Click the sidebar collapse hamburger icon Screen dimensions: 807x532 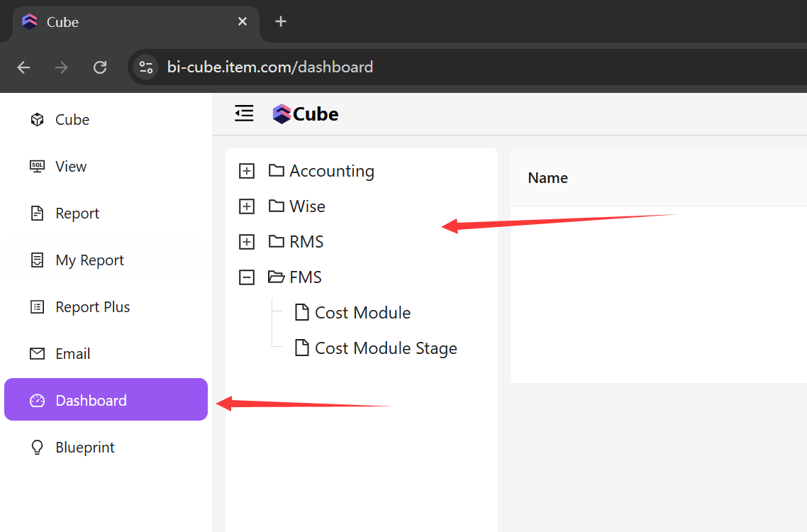(x=244, y=113)
